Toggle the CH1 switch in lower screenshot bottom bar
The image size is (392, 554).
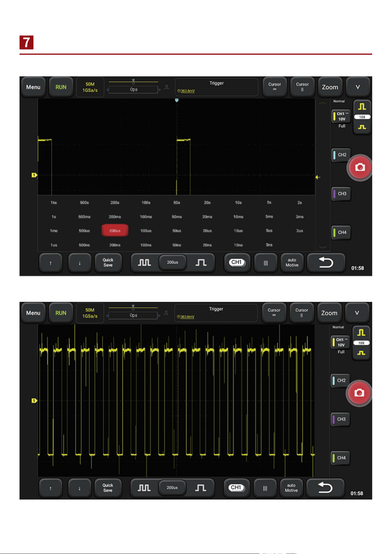point(236,488)
